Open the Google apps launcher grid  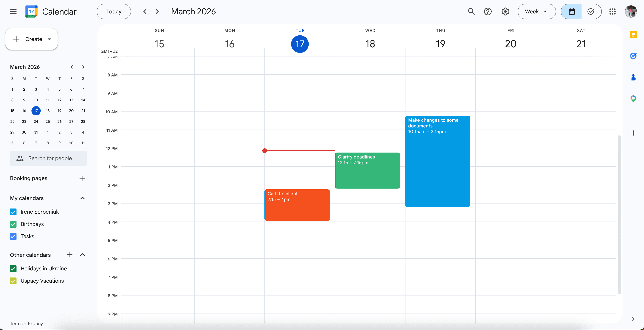pyautogui.click(x=613, y=11)
